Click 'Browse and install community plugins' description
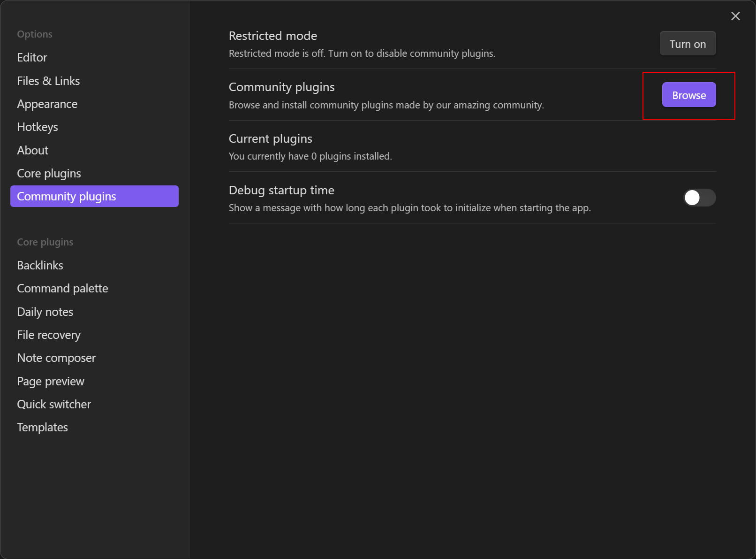Viewport: 756px width, 559px height. click(386, 105)
